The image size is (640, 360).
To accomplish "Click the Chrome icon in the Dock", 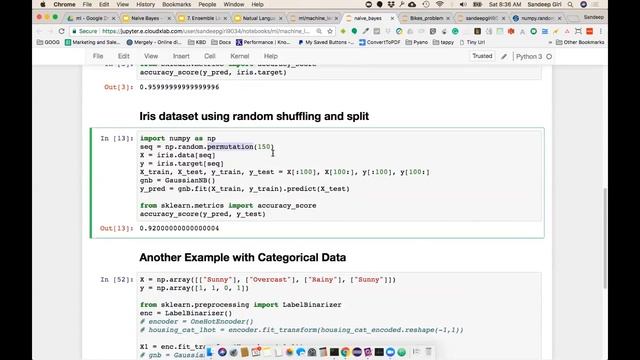I will (345, 352).
